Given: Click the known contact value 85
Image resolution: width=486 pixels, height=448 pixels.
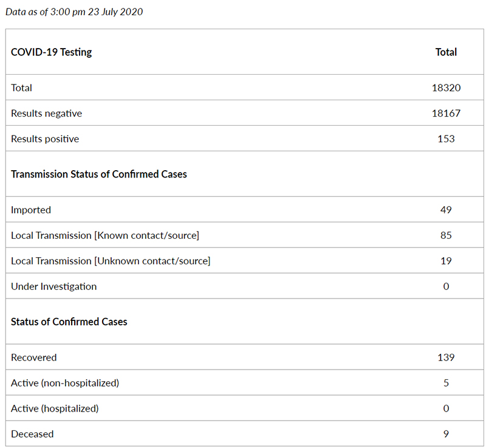Looking at the screenshot, I should coord(446,235).
